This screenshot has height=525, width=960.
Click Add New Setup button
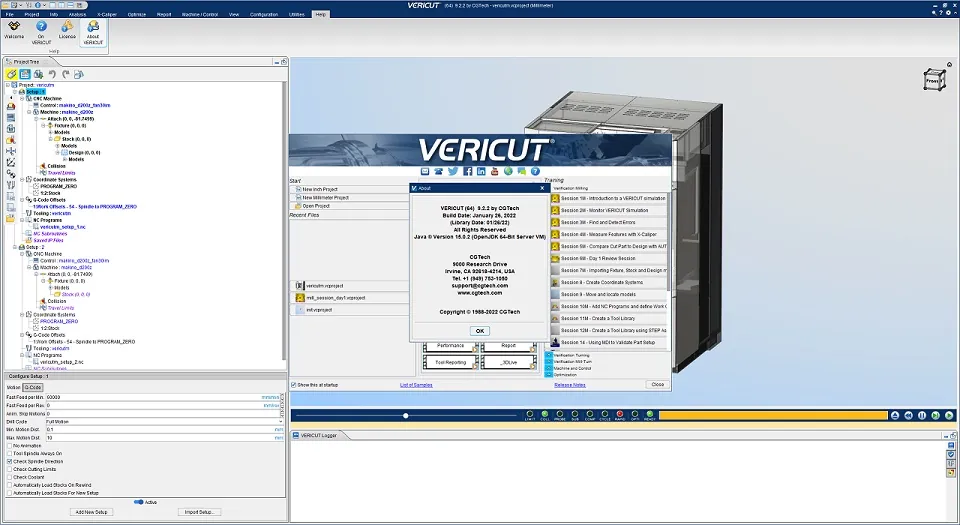point(91,512)
